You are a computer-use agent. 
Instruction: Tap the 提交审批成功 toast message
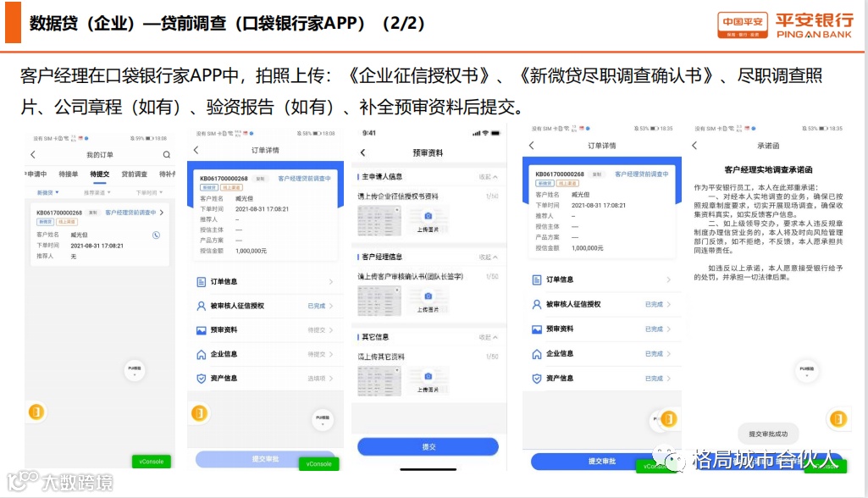click(768, 434)
